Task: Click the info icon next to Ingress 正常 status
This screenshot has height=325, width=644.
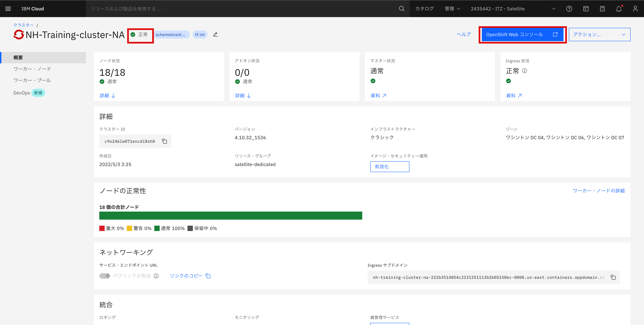Action: coord(524,71)
